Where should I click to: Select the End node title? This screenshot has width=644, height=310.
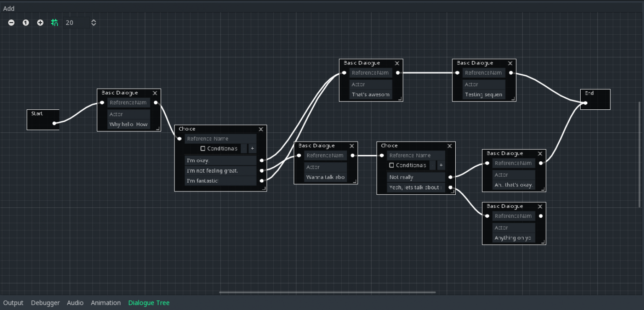589,93
